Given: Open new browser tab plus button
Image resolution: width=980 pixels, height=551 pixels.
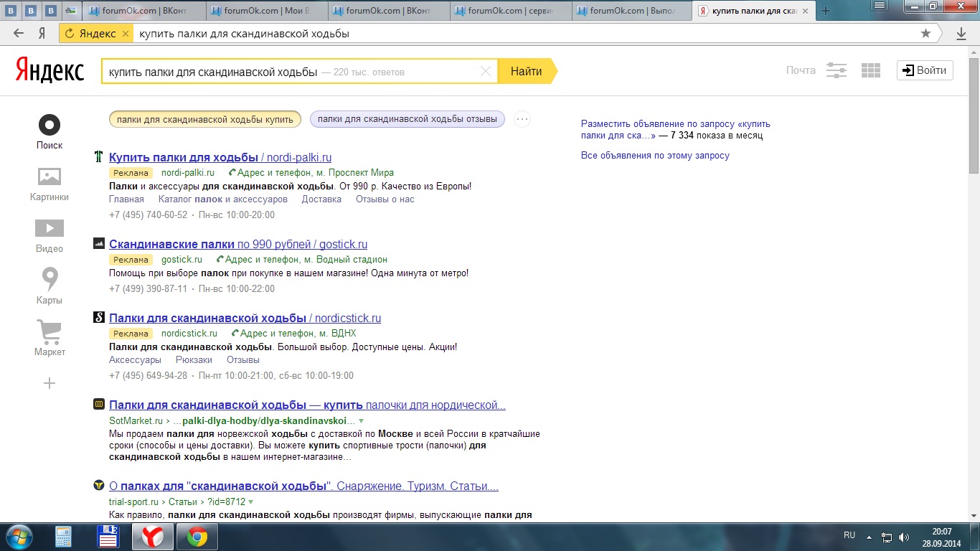Looking at the screenshot, I should (826, 11).
